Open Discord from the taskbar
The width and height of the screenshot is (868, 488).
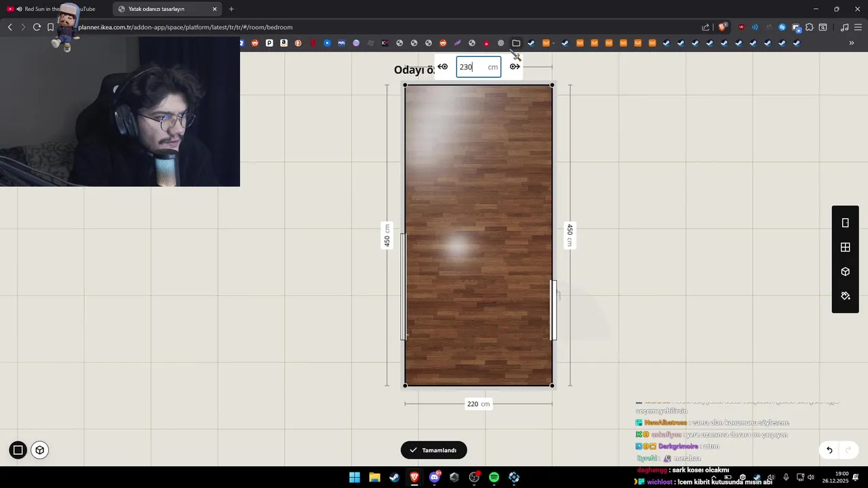[435, 477]
